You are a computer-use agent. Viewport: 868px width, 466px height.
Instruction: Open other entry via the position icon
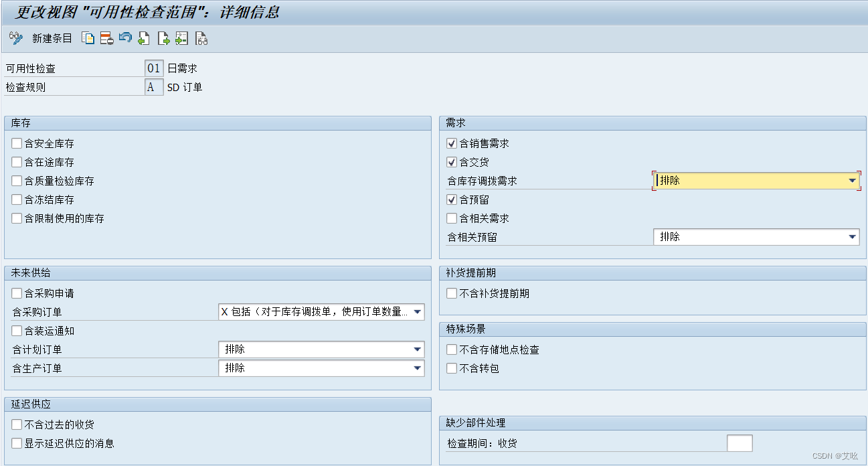tap(181, 38)
